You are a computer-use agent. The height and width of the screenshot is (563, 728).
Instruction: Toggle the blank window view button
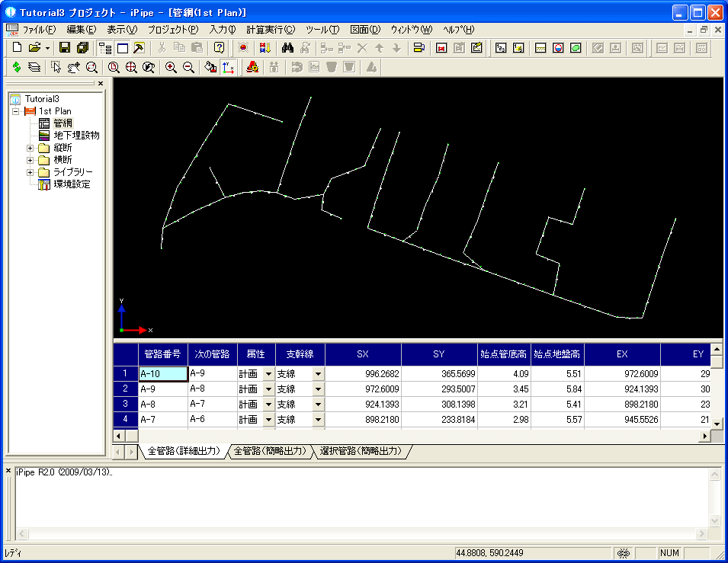click(x=121, y=48)
